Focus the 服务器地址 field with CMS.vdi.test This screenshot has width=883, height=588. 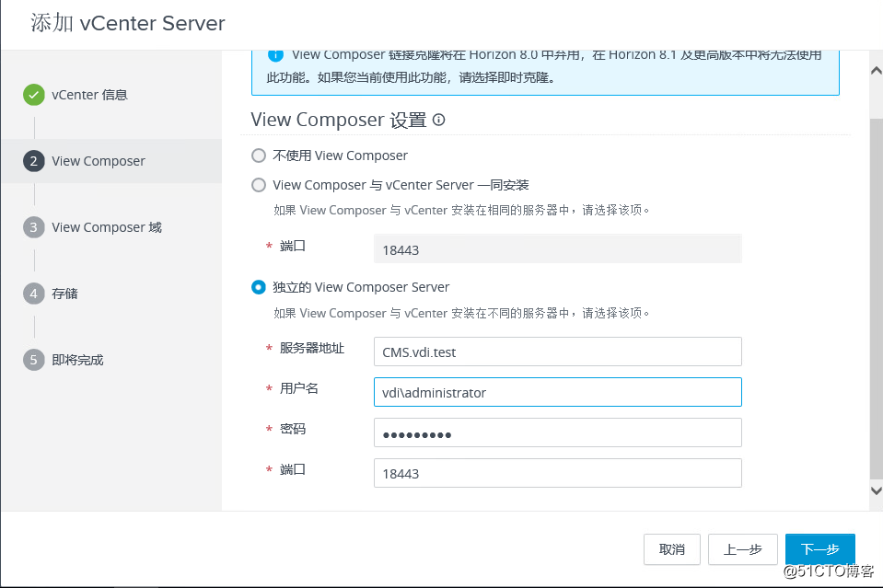[x=557, y=352]
